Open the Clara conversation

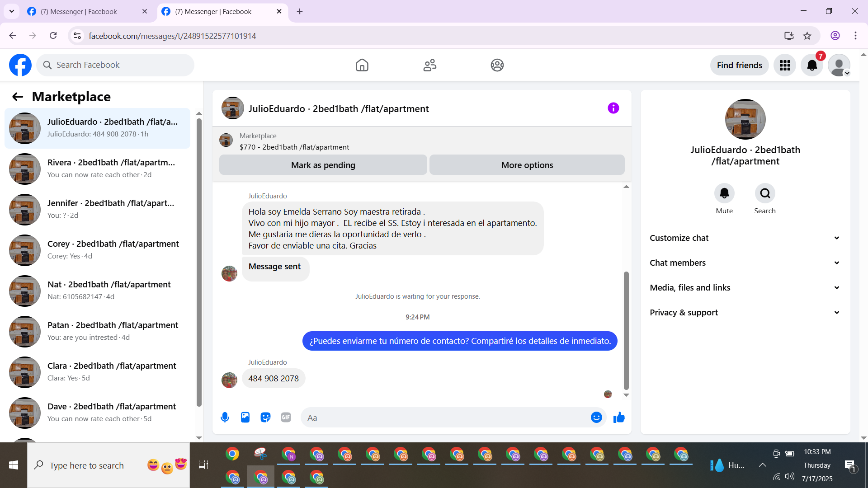[x=97, y=372]
